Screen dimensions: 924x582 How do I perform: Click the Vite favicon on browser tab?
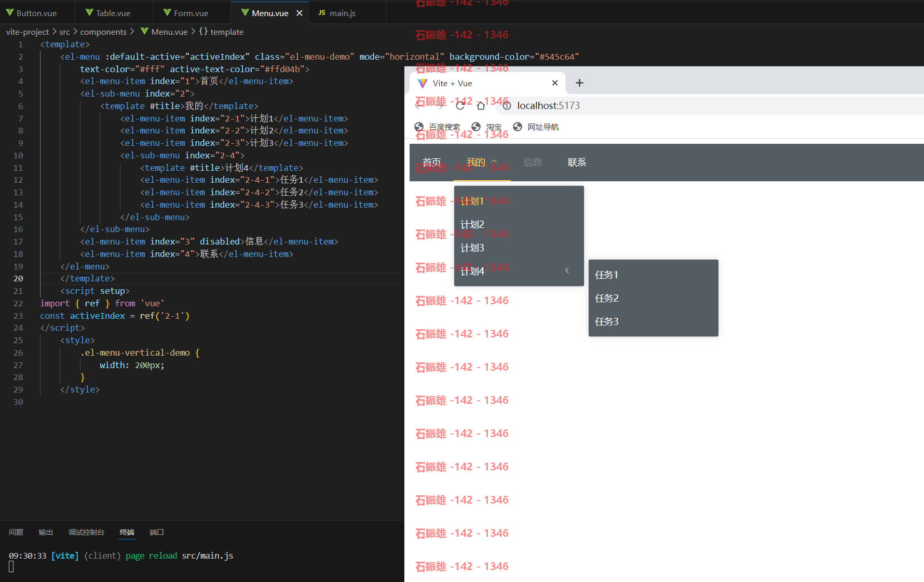(423, 83)
